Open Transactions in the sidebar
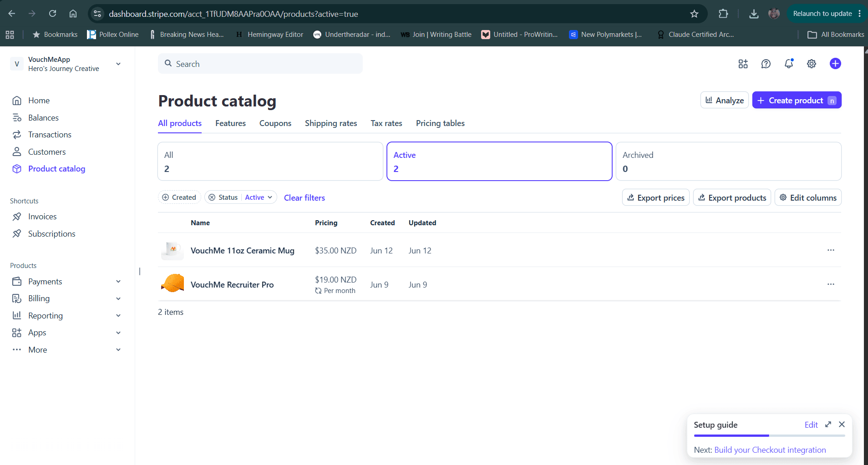The image size is (868, 465). pyautogui.click(x=50, y=135)
